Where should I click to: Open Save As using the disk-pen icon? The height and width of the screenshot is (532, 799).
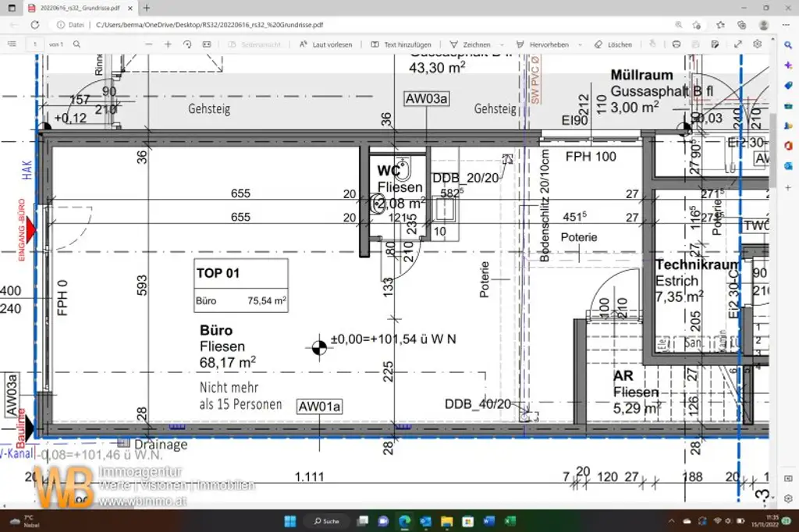(715, 44)
